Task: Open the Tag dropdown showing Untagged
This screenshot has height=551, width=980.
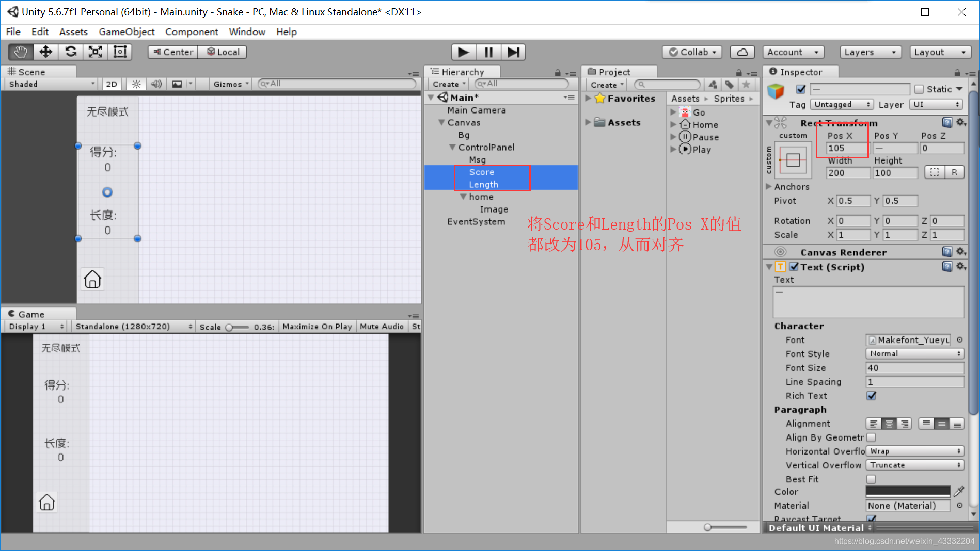Action: [841, 104]
